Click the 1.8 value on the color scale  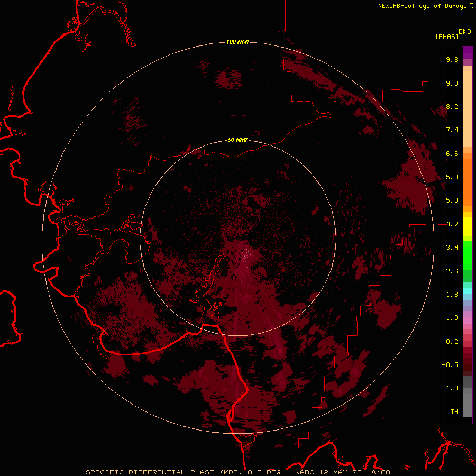452,295
